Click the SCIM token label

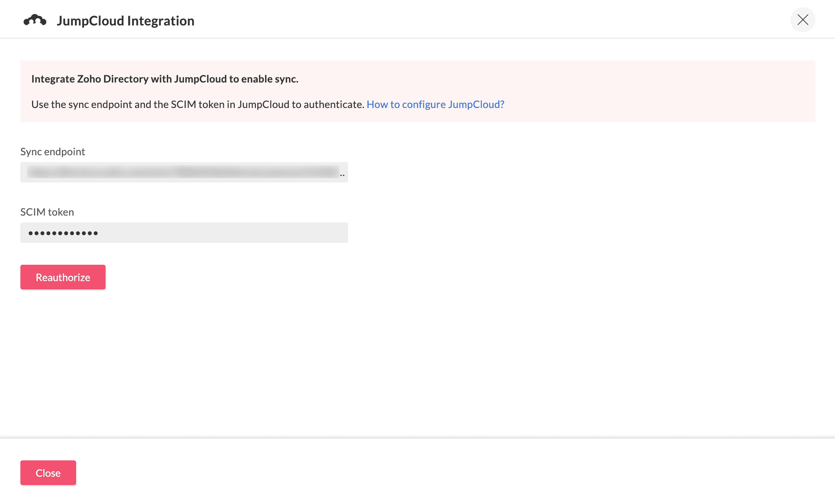point(47,212)
